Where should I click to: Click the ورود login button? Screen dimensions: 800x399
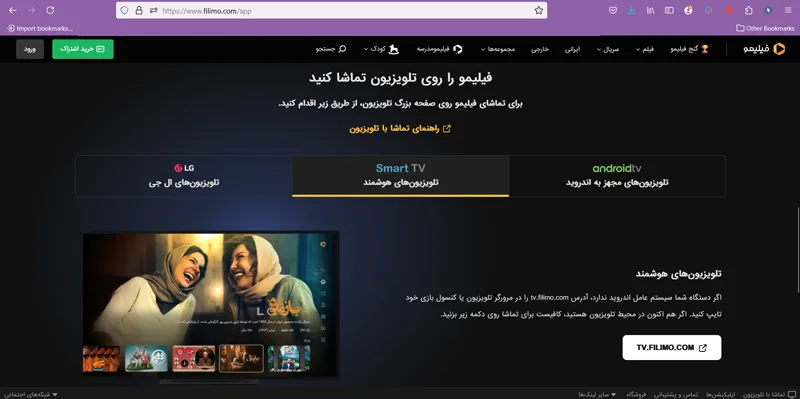30,49
